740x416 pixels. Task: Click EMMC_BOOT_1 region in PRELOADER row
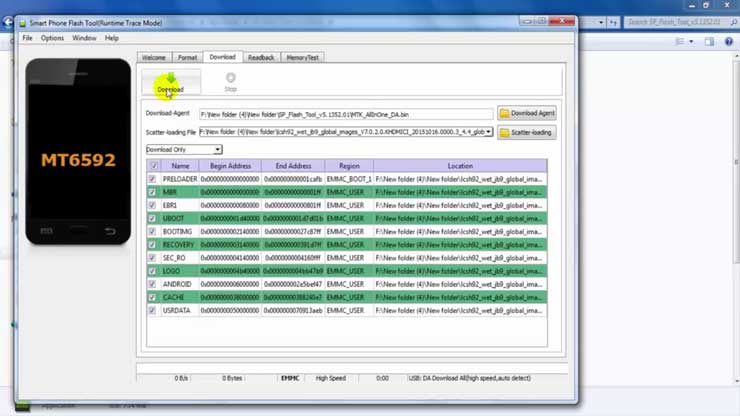[x=349, y=179]
